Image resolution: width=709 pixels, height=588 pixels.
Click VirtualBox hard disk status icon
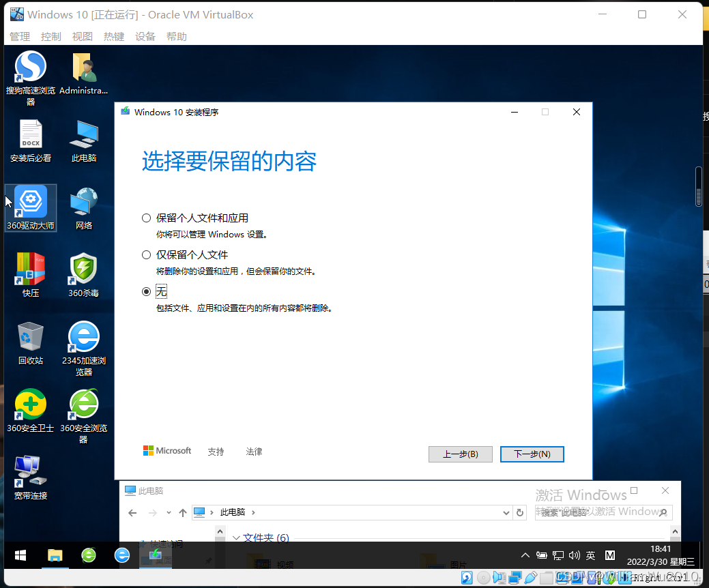coord(467,577)
